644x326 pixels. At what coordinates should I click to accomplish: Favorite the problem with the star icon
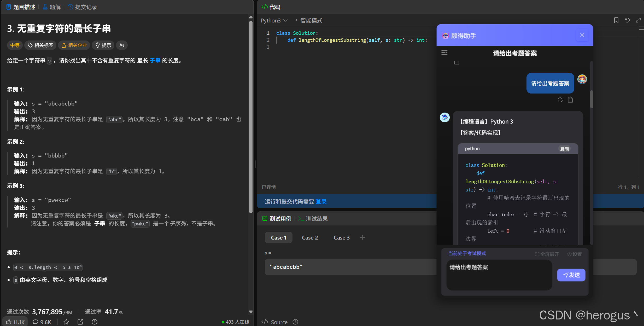66,322
